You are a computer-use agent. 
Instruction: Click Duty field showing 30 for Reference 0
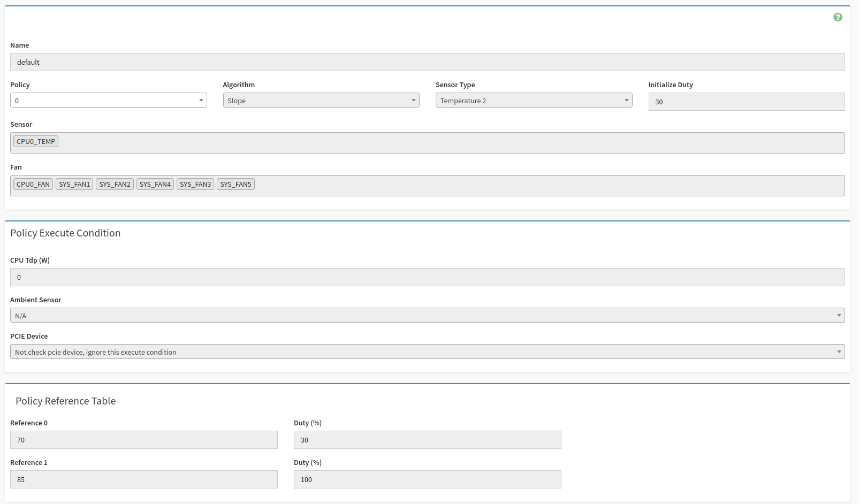pyautogui.click(x=427, y=440)
